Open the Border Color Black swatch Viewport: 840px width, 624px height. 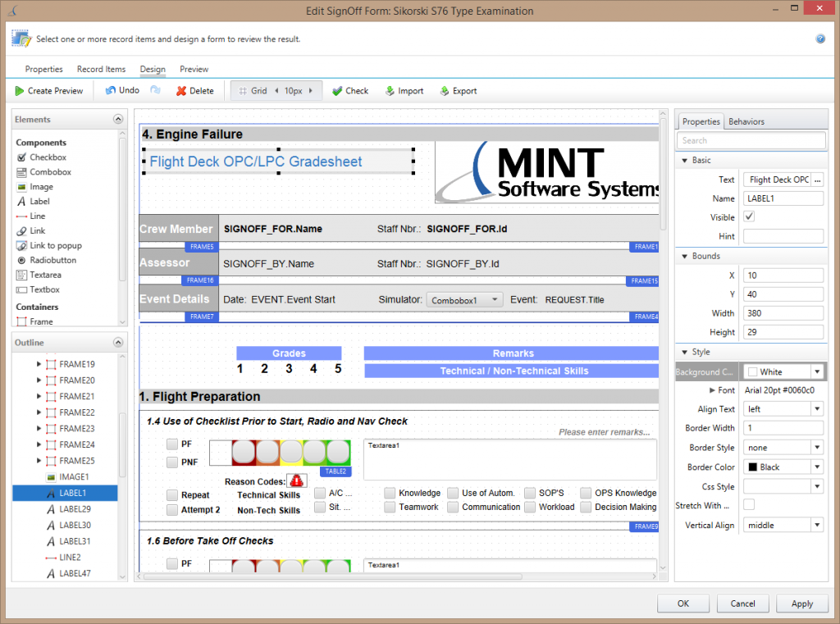point(752,467)
